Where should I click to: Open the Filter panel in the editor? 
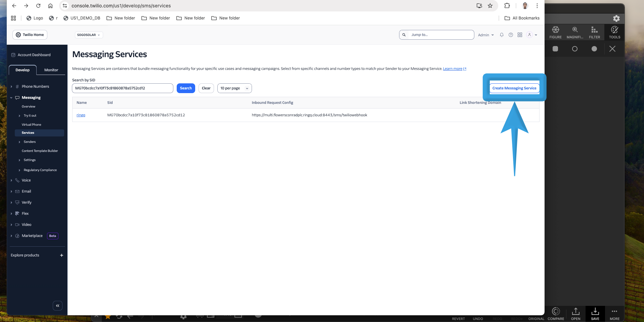tap(594, 32)
